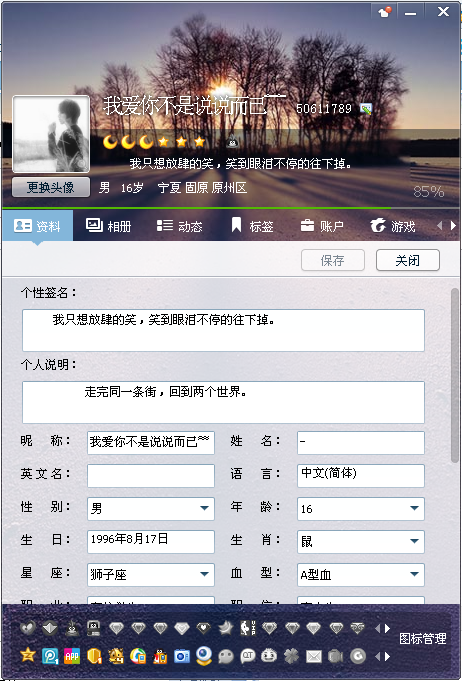This screenshot has width=462, height=681.
Task: Click the computer badge icon after the penguin
Action: click(x=94, y=628)
